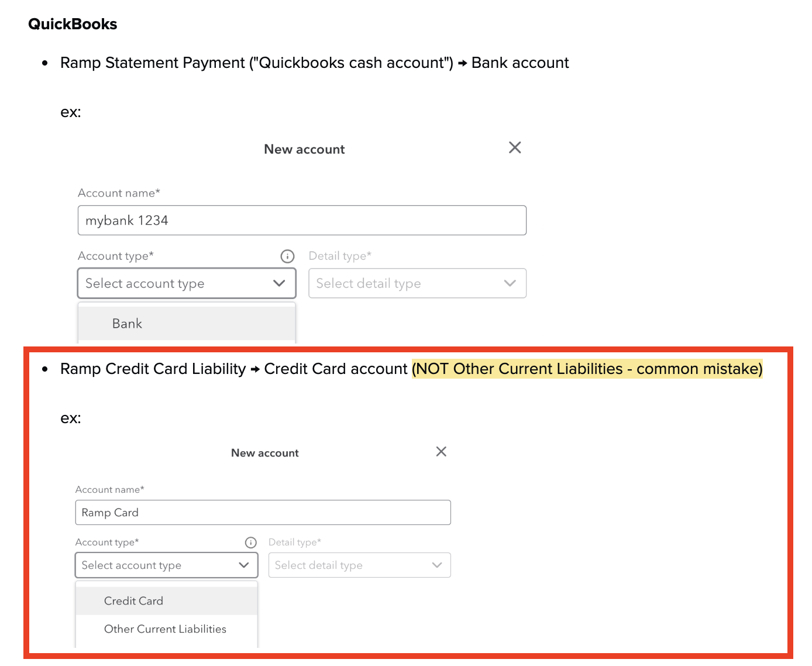This screenshot has width=812, height=666.
Task: Select Other Current Liabilities from the list
Action: pyautogui.click(x=165, y=629)
